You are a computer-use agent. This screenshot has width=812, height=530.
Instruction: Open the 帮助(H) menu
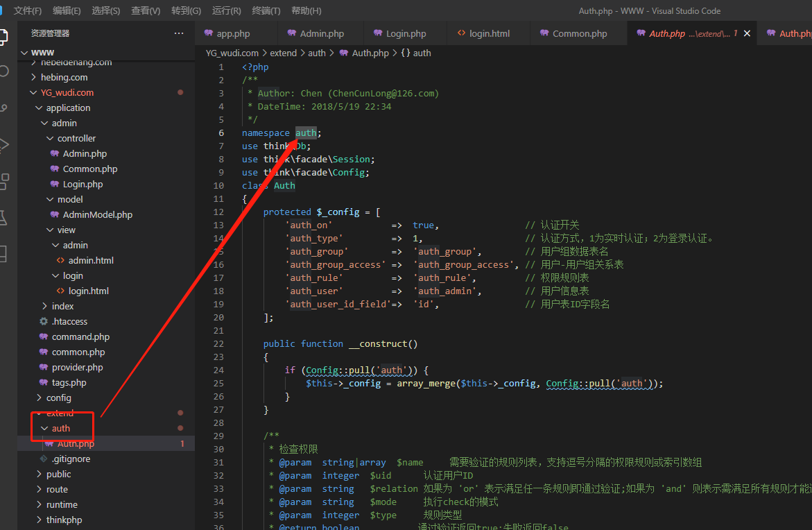tap(306, 10)
